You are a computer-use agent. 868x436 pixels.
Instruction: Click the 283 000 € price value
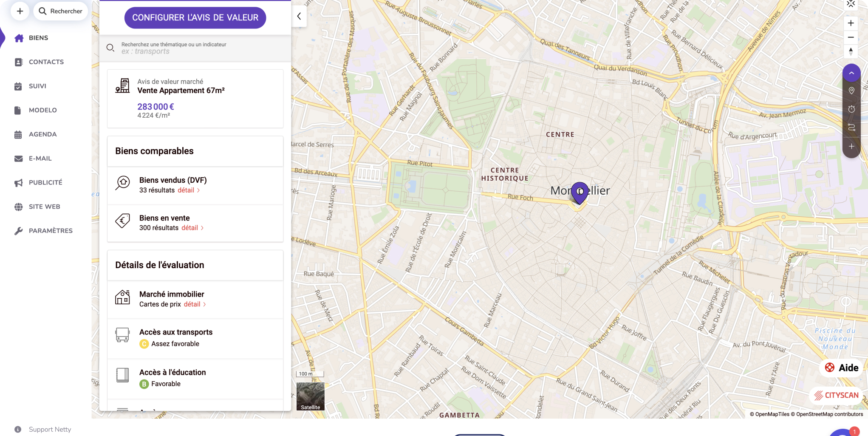point(156,107)
